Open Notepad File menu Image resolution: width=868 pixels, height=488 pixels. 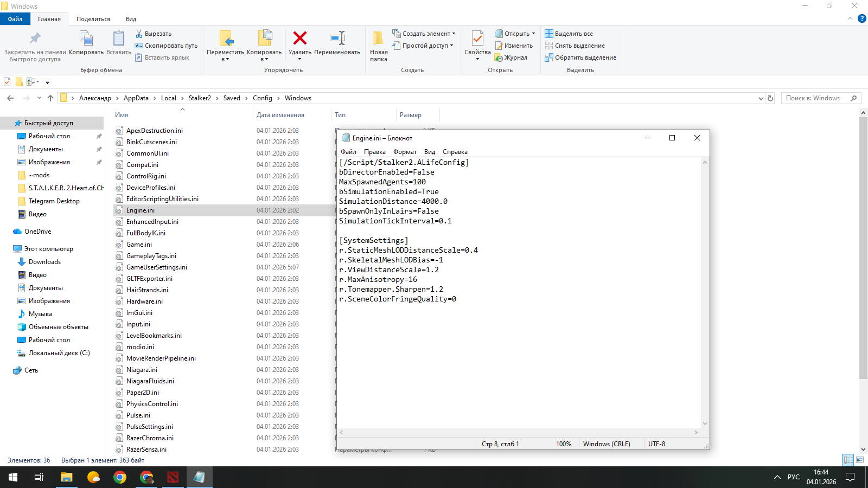(348, 152)
